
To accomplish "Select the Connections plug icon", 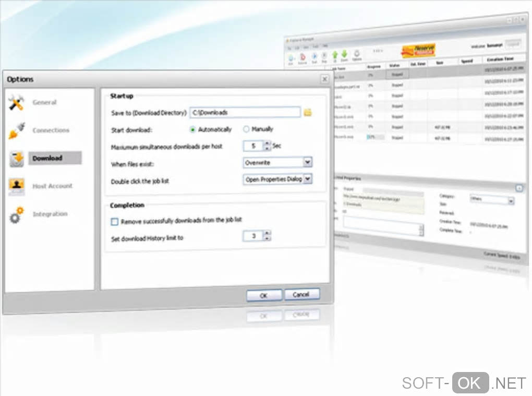I will coord(16,130).
